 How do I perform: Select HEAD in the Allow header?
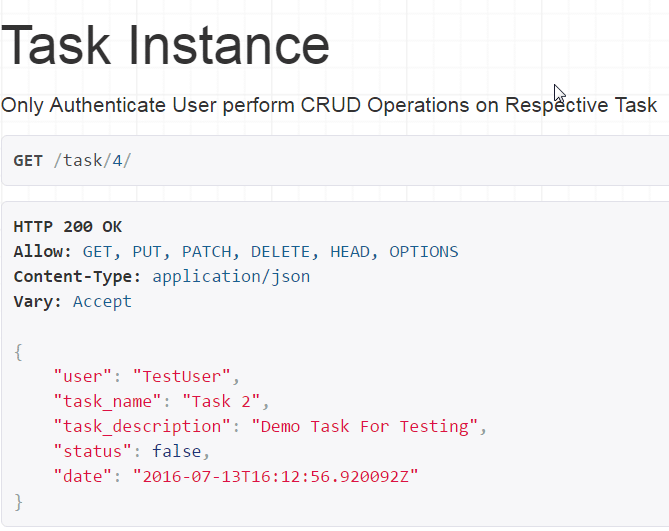click(x=349, y=252)
